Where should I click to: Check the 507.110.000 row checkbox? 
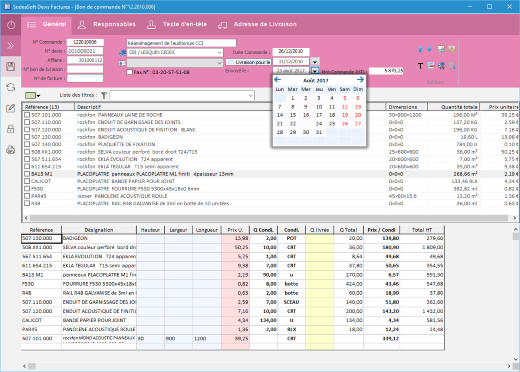27,122
